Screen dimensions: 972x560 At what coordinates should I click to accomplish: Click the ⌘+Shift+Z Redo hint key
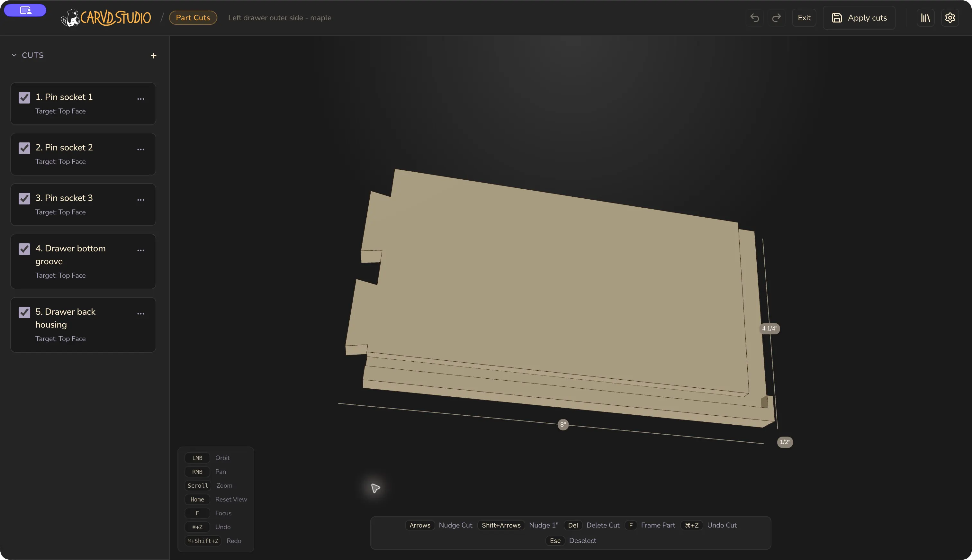pyautogui.click(x=203, y=541)
